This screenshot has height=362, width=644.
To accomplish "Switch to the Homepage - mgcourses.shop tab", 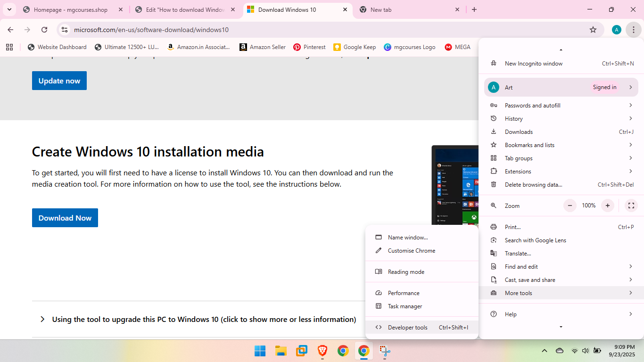I will tap(71, 9).
